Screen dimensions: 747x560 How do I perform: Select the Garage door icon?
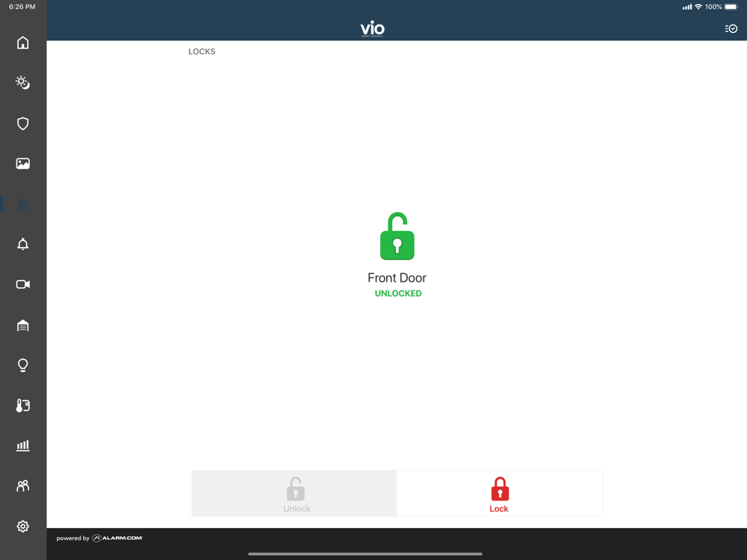tap(23, 326)
